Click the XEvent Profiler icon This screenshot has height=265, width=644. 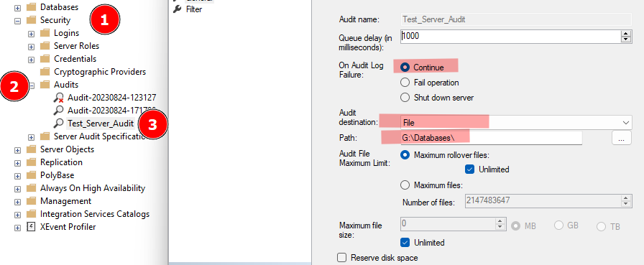[x=31, y=227]
